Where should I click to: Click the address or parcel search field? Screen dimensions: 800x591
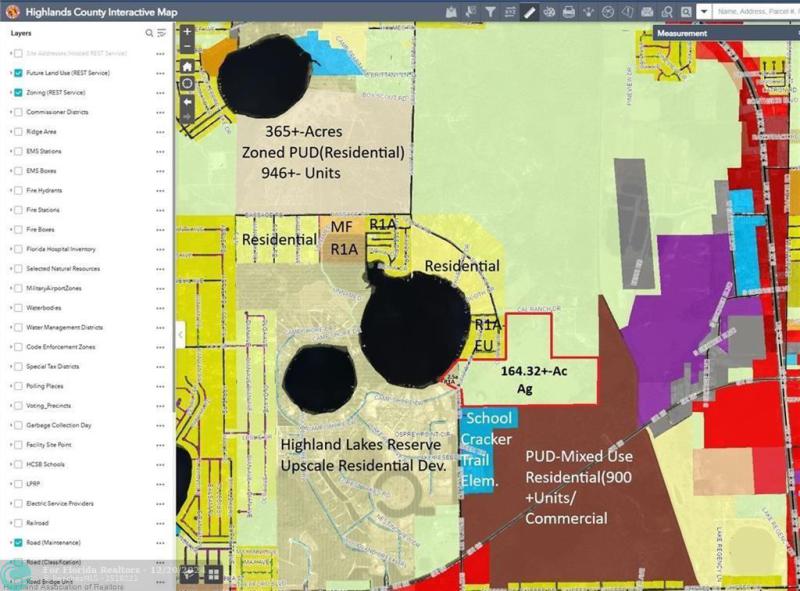tap(755, 12)
